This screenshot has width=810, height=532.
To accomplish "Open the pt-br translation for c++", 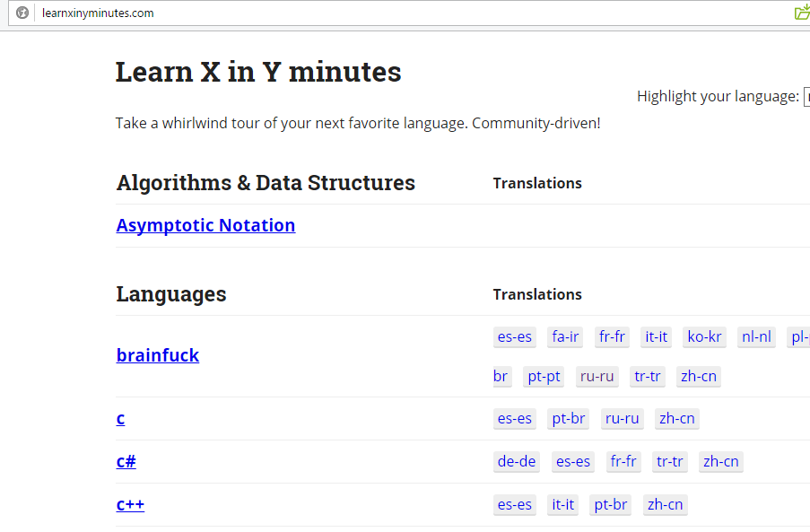I will 611,504.
